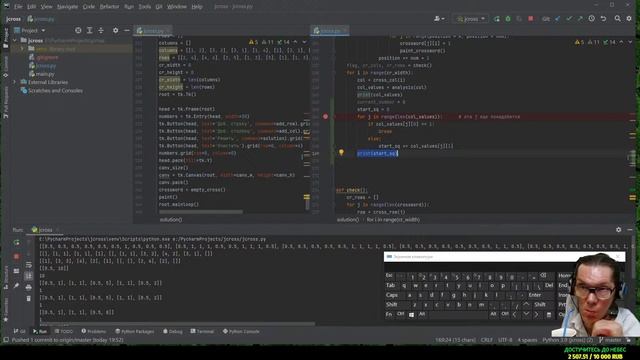Open the TODO tool window

64,331
